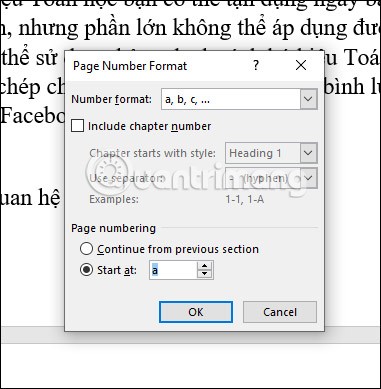This screenshot has height=389, width=381.
Task: Click the 'Number format:' label
Action: click(111, 99)
